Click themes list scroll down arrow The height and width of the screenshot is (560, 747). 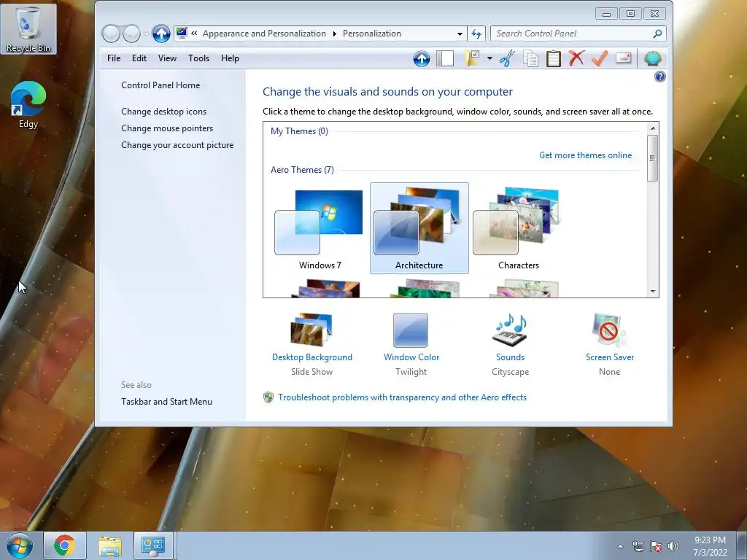[653, 292]
